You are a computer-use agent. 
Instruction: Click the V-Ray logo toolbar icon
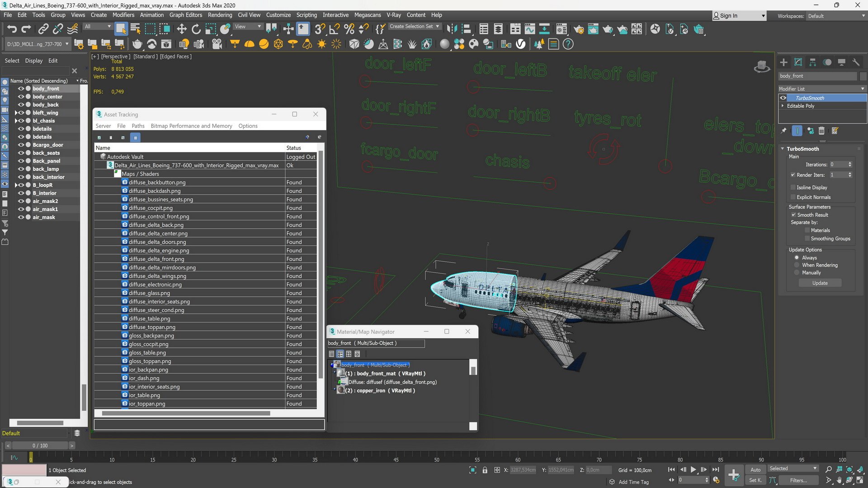point(521,44)
